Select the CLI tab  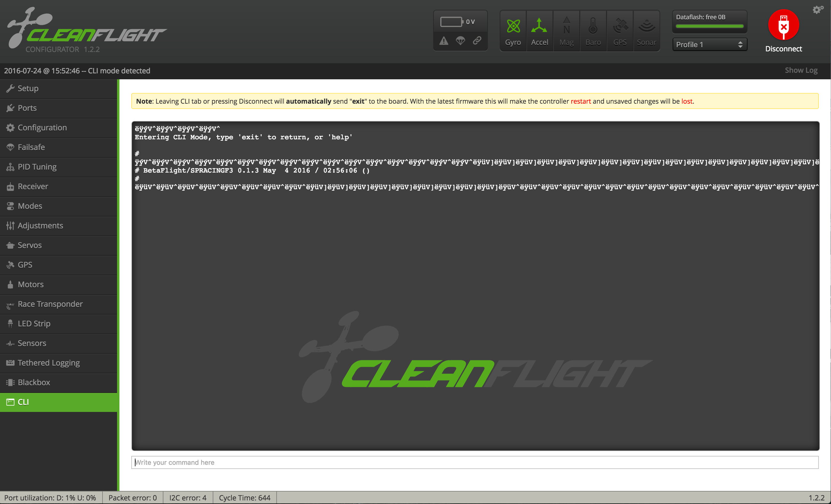(x=59, y=402)
